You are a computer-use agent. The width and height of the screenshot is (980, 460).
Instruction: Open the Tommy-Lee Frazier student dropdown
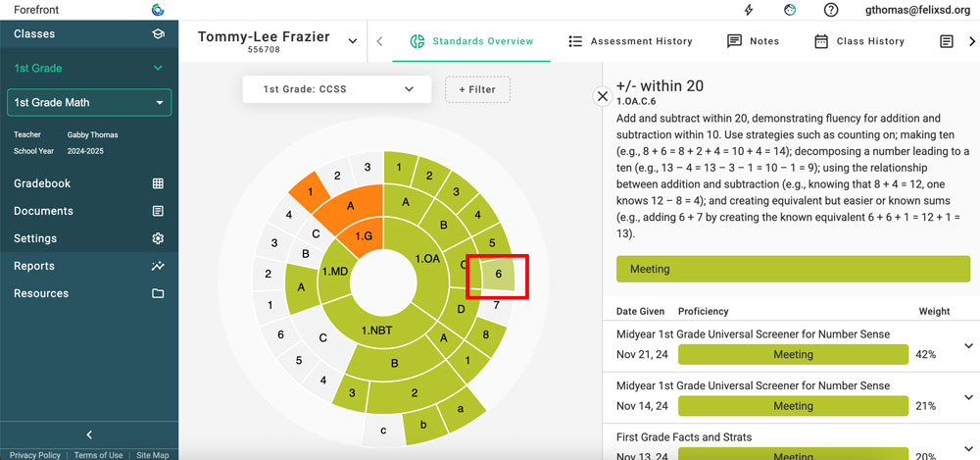click(353, 41)
